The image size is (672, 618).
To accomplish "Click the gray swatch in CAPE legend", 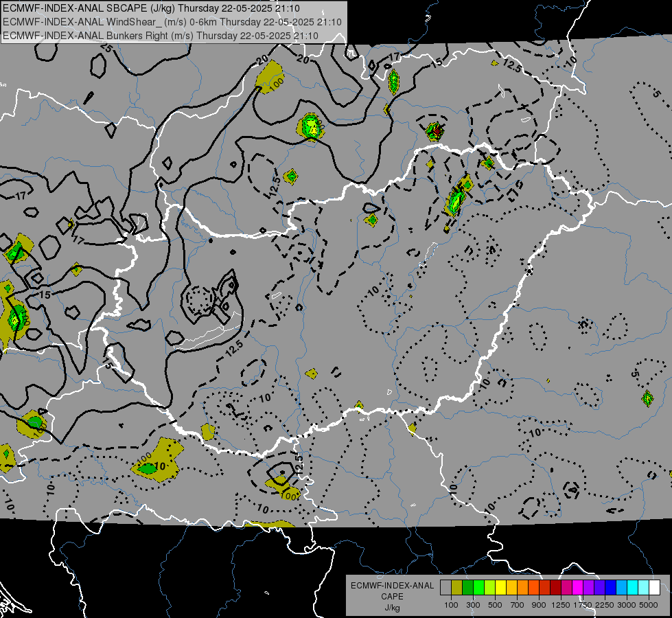I will pos(445,588).
